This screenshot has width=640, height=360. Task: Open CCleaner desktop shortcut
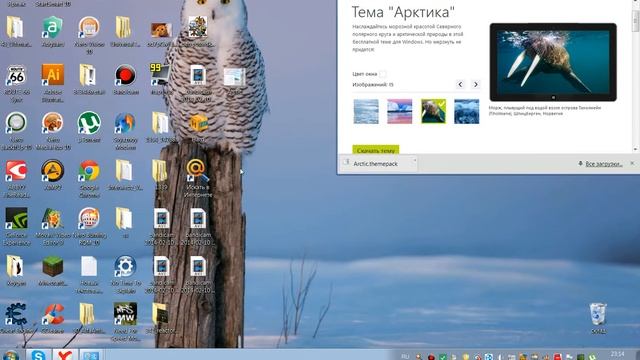[x=53, y=314]
